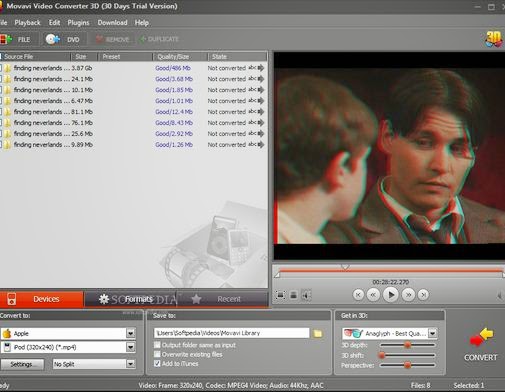Click convert arrow icon on 24.1 Mb row
The height and width of the screenshot is (392, 505).
tap(261, 79)
